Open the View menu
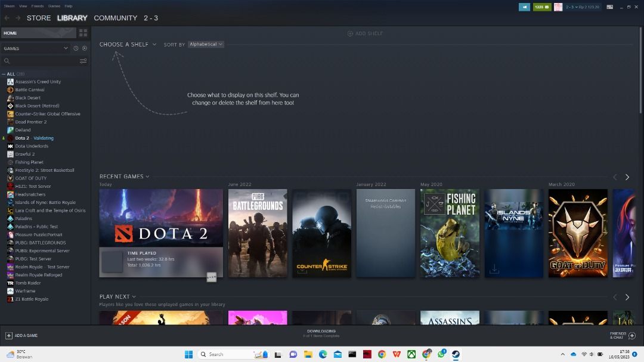Viewport: 644px width, 362px height. coord(23,6)
